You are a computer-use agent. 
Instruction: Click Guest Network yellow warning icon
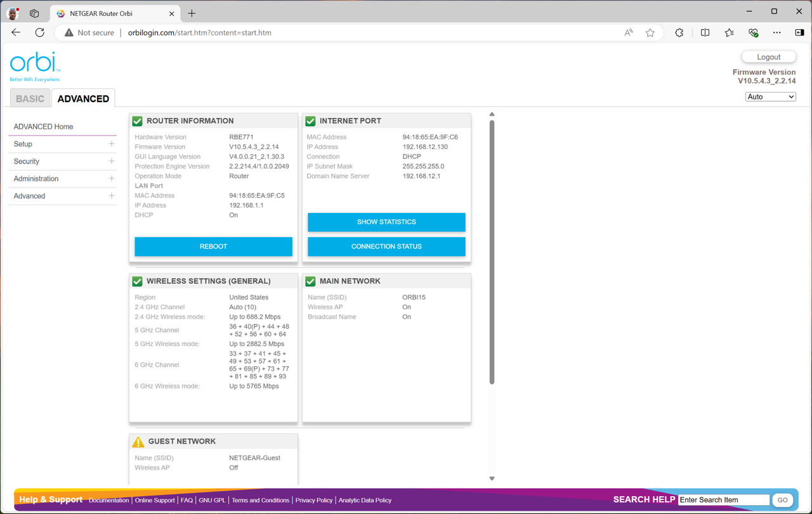click(x=138, y=441)
